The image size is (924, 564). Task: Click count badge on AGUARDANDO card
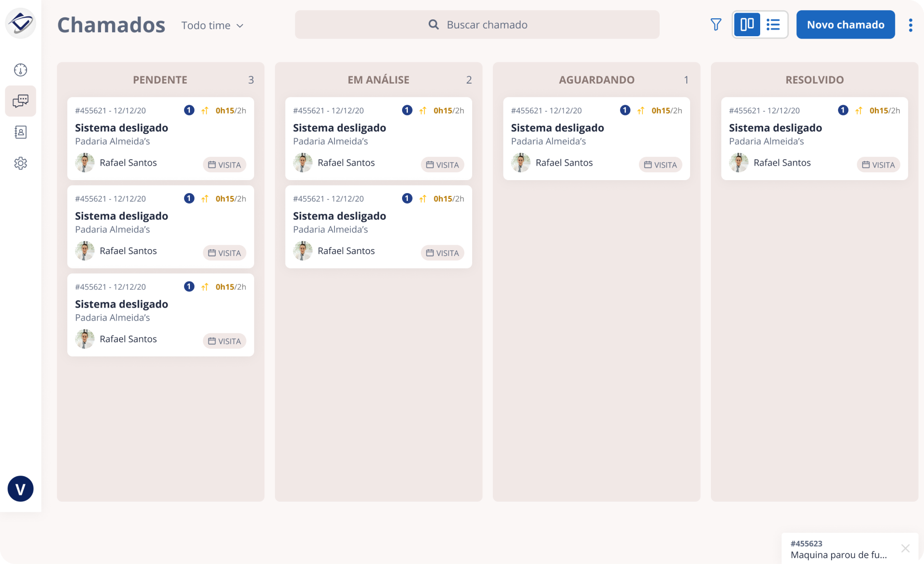point(625,110)
